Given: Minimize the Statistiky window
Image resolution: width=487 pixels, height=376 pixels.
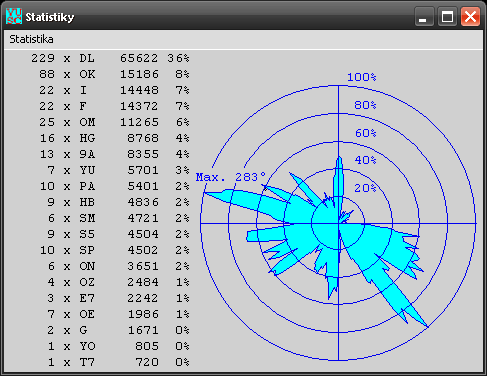Looking at the screenshot, I should (424, 16).
